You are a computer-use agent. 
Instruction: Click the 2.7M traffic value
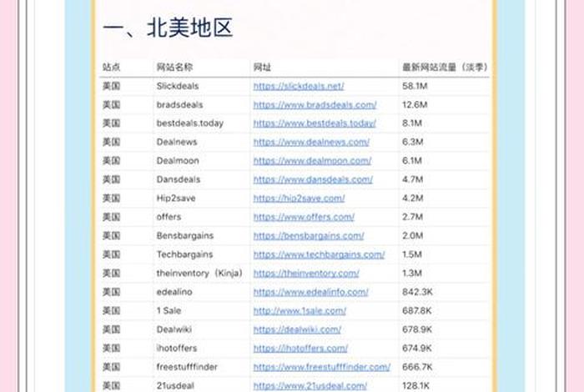pos(412,217)
